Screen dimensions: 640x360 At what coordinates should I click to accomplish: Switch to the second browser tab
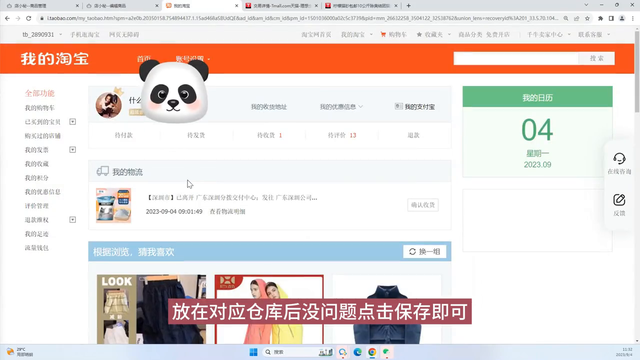point(122,6)
